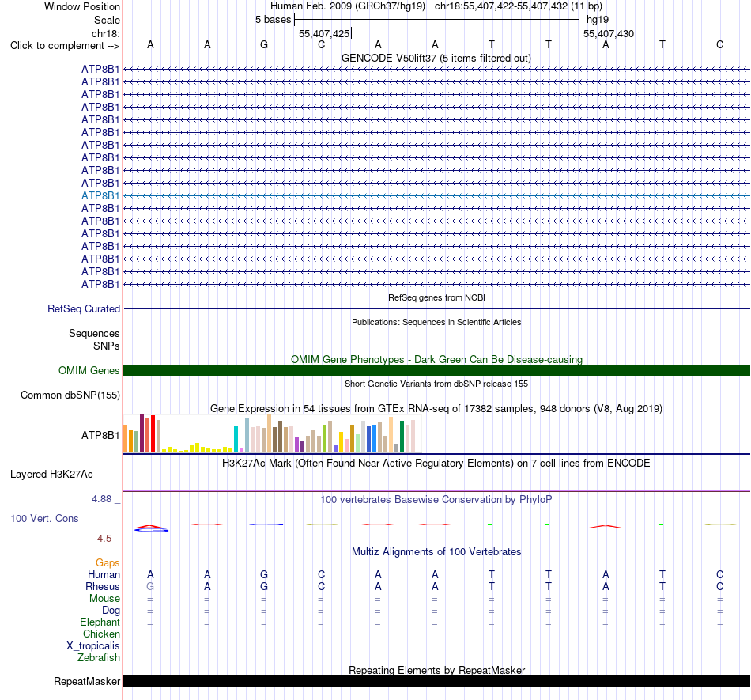
Task: Open the H3K27Ac Mark track title
Action: (x=436, y=464)
